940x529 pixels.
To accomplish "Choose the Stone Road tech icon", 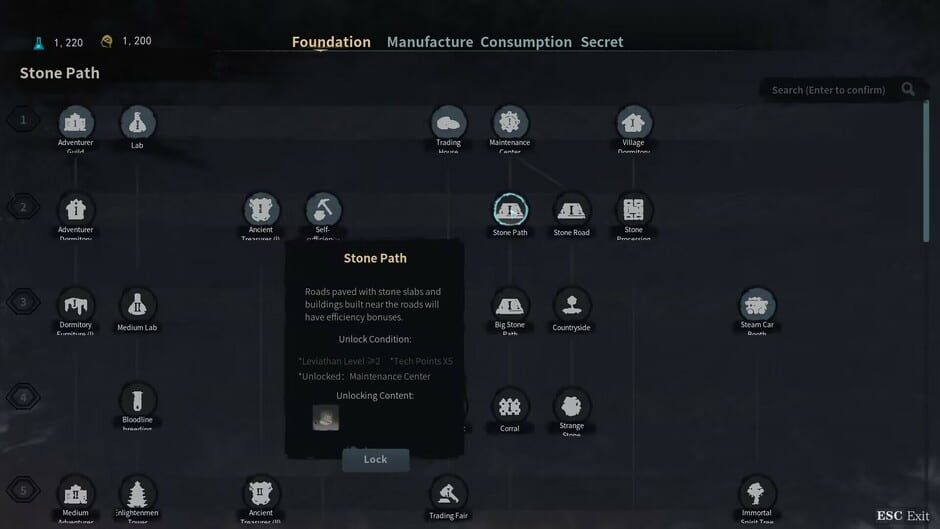I will coord(571,211).
